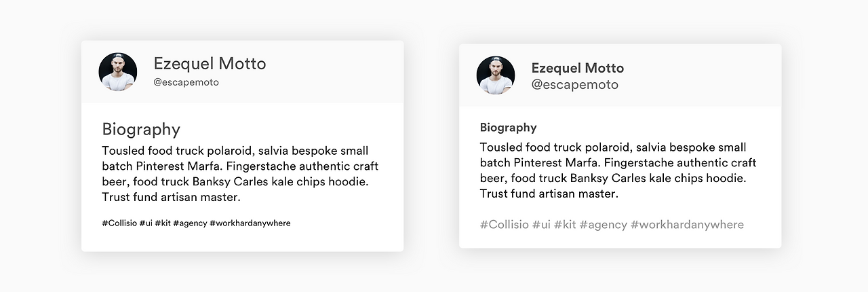
Task: Click gray #kit hashtag in right card
Action: click(x=565, y=225)
